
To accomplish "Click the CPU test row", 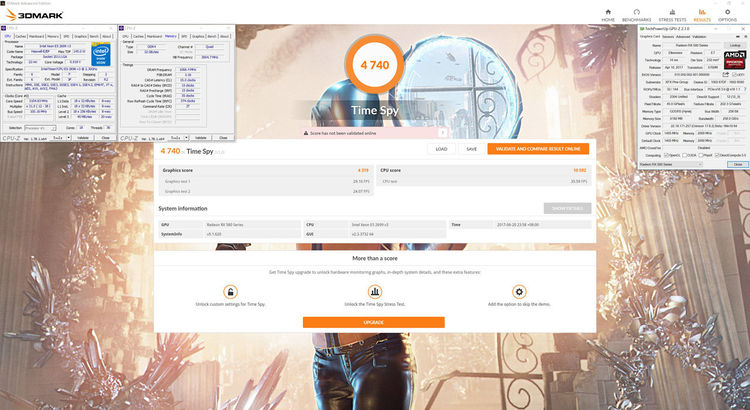I will (484, 182).
